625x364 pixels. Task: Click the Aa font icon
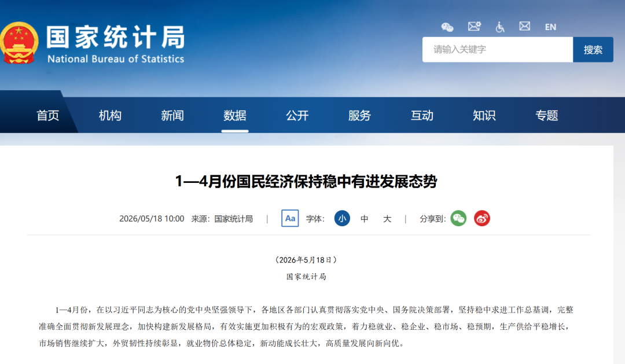[290, 219]
